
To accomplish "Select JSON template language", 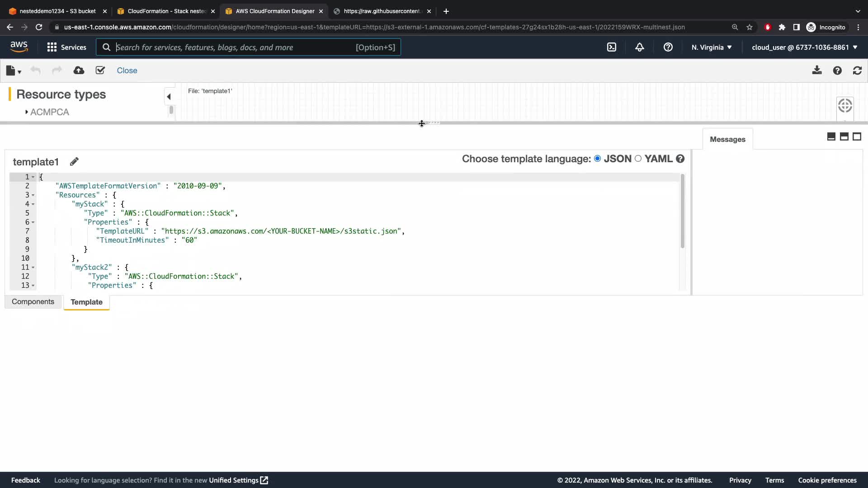I will [598, 159].
